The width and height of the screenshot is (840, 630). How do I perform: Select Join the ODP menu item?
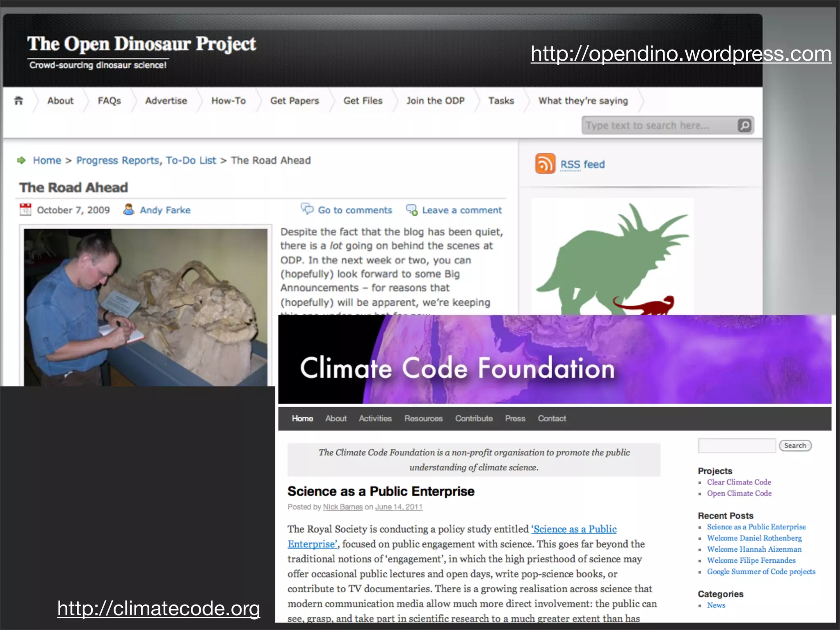click(435, 101)
